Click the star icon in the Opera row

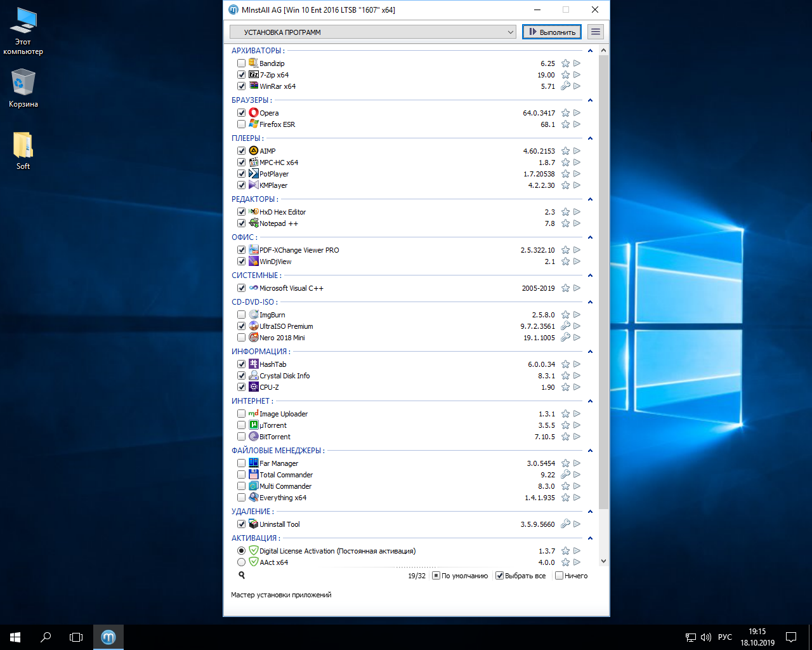point(565,113)
